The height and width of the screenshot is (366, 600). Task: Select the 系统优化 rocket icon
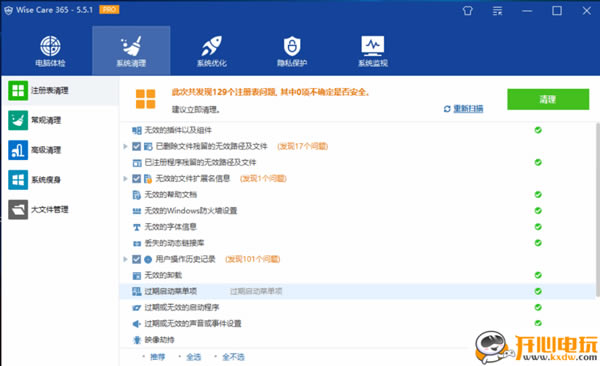[212, 46]
